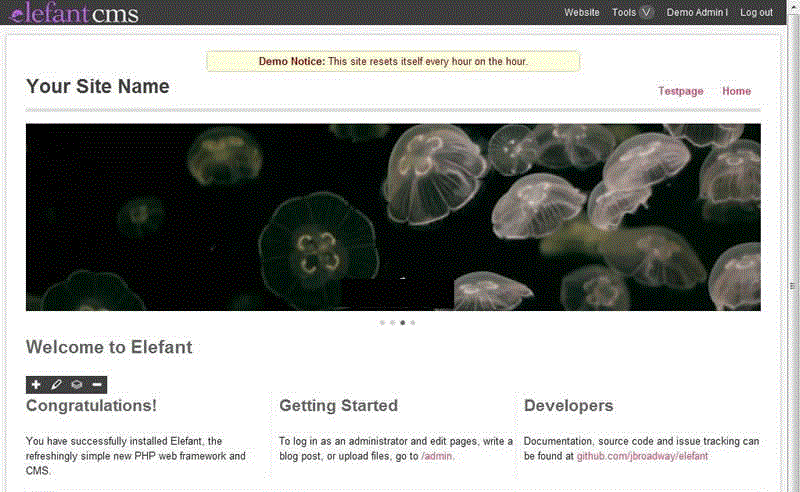Click the add (plus) icon in edit toolbar
This screenshot has width=800, height=492.
tap(36, 385)
